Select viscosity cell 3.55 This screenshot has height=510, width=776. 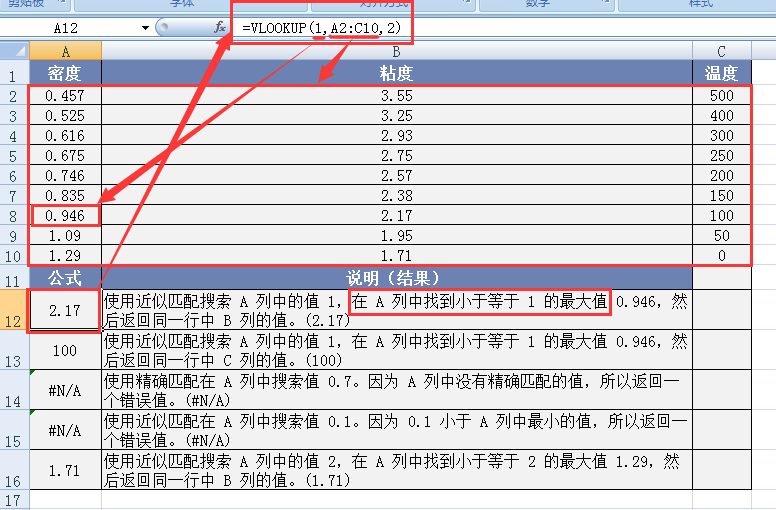396,95
